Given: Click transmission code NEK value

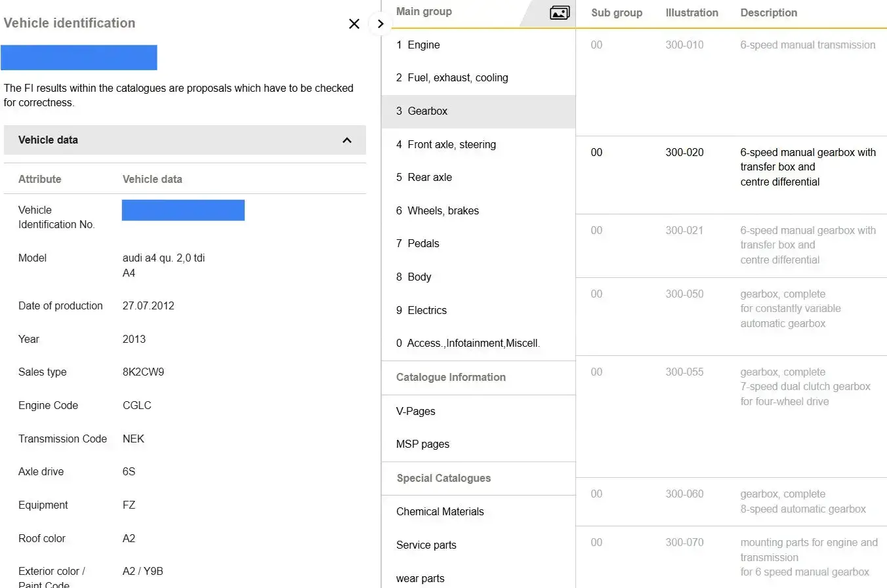Looking at the screenshot, I should point(133,439).
